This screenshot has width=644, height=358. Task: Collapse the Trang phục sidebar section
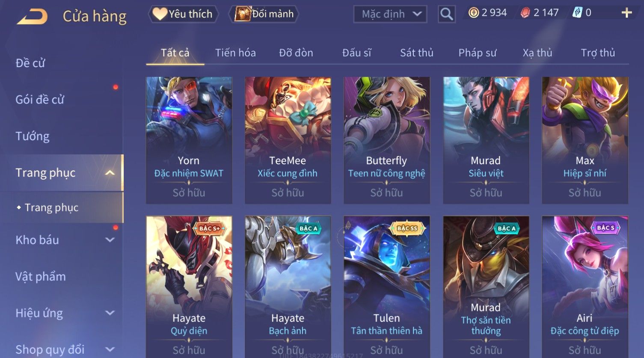(110, 173)
